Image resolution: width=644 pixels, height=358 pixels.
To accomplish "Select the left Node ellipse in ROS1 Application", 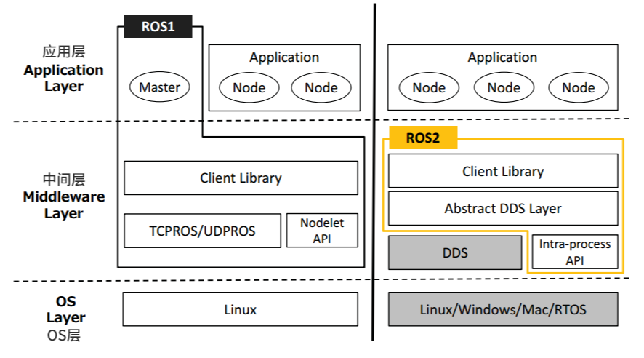I will [249, 87].
